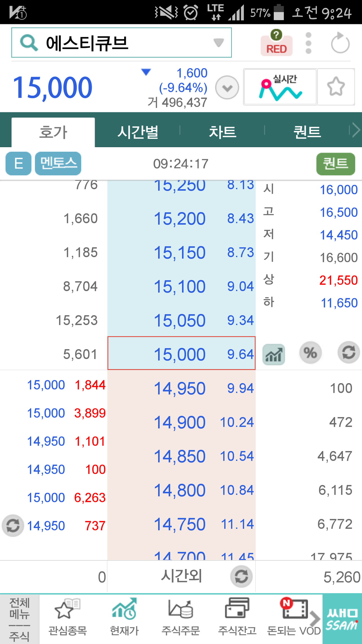Switch to the 시간별 tab
The image size is (362, 644).
click(138, 132)
